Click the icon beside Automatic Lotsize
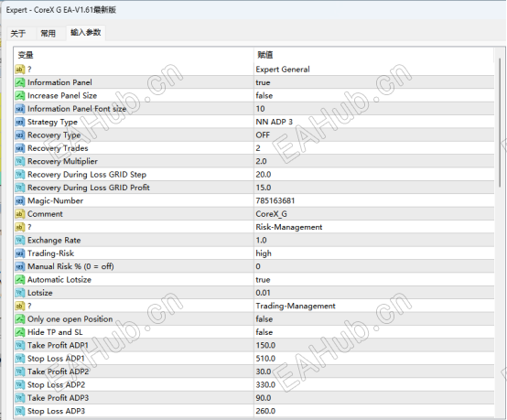The width and height of the screenshot is (507, 420). coord(20,280)
